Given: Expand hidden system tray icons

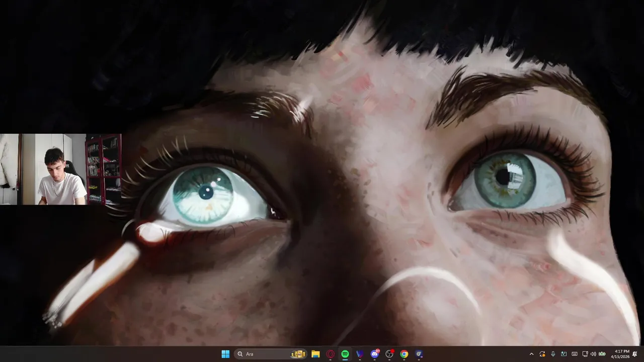Looking at the screenshot, I should click(x=531, y=354).
